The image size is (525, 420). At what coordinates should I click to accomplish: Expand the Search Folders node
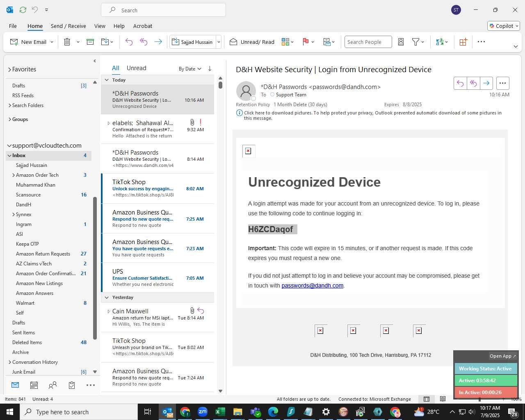click(x=10, y=105)
